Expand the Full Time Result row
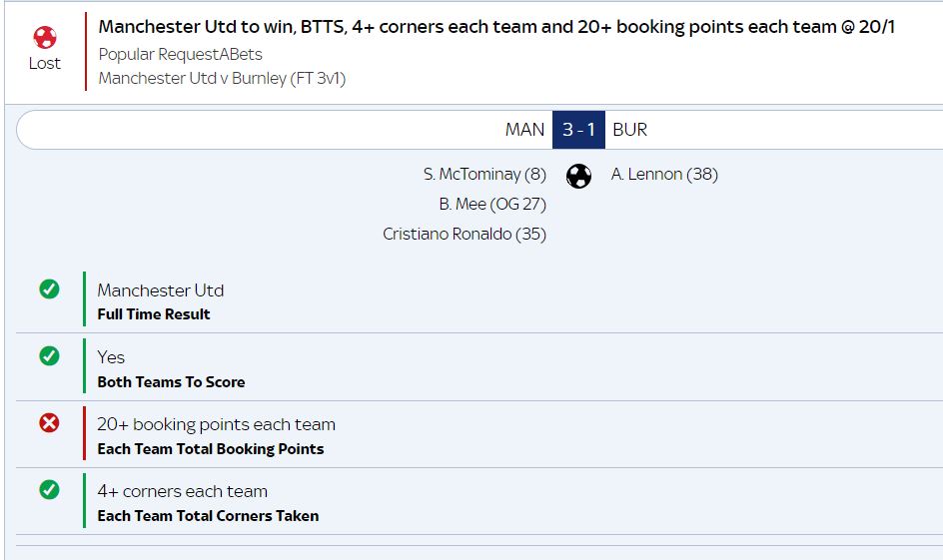 [479, 299]
